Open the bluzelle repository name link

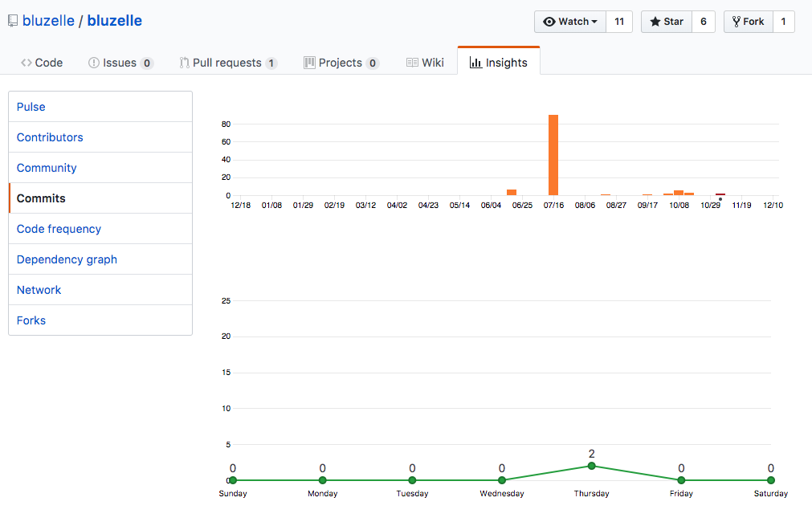(x=114, y=21)
